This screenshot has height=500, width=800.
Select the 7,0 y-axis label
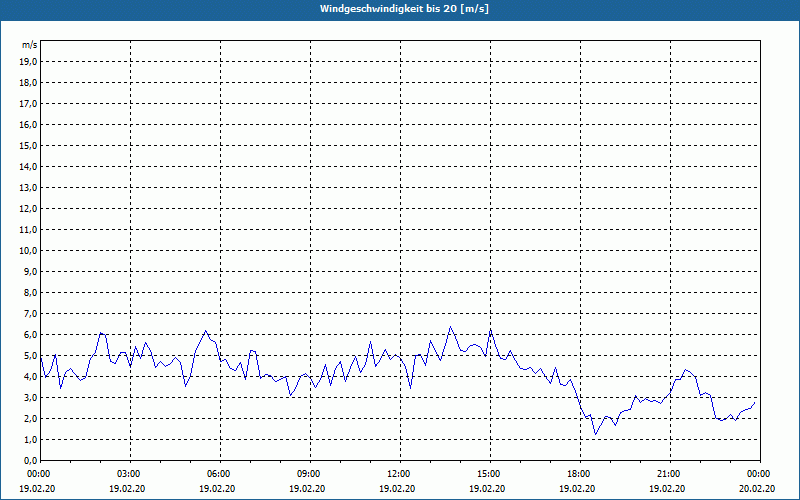point(30,313)
